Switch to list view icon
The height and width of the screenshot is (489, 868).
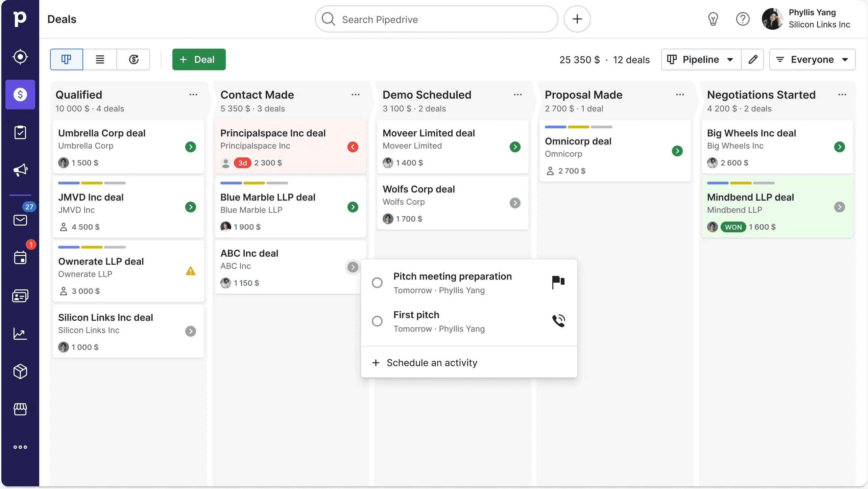coord(100,59)
